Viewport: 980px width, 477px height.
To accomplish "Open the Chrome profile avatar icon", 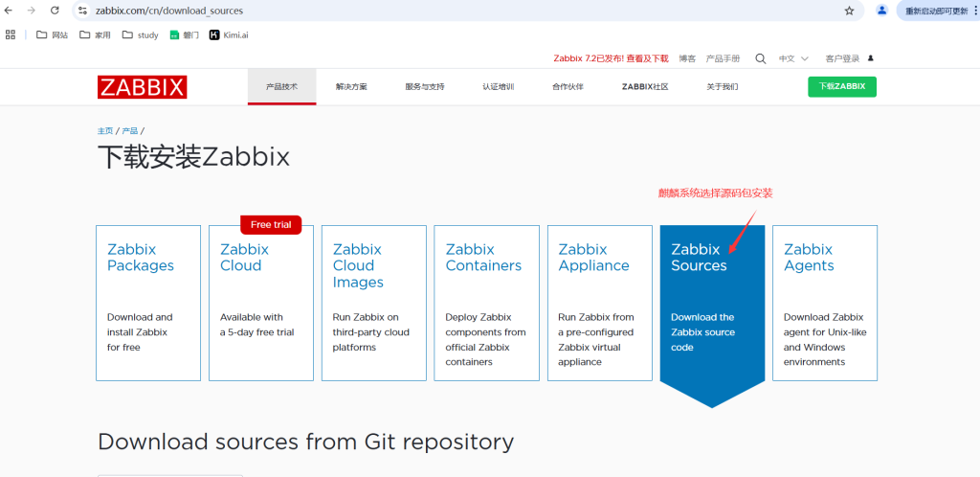I will (x=882, y=11).
